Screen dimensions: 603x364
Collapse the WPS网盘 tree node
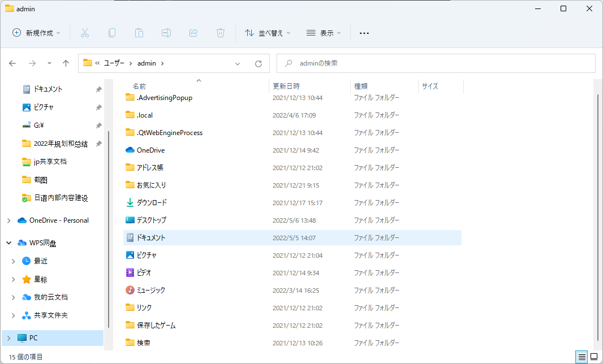pos(9,243)
